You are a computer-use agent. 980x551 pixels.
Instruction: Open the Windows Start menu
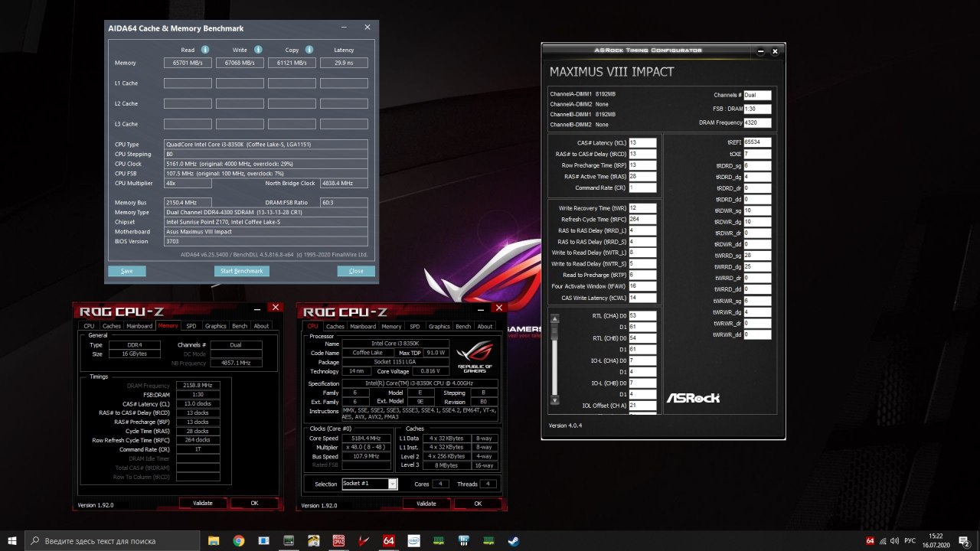pyautogui.click(x=13, y=541)
